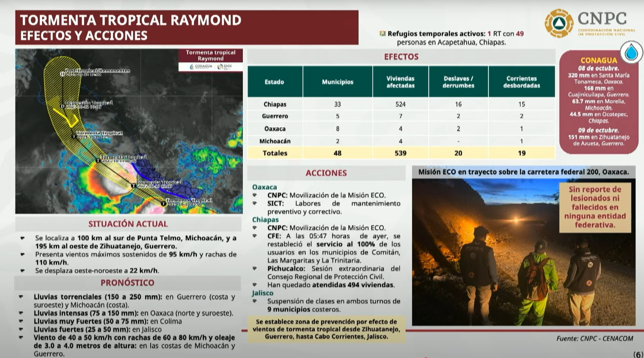Click the bullet icon beside Pichucalco
Image resolution: width=644 pixels, height=358 pixels.
pyautogui.click(x=255, y=268)
